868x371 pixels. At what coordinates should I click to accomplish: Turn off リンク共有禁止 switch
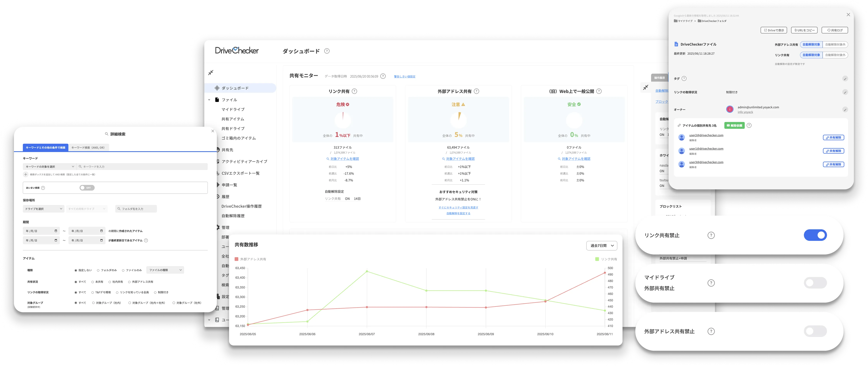(x=815, y=235)
